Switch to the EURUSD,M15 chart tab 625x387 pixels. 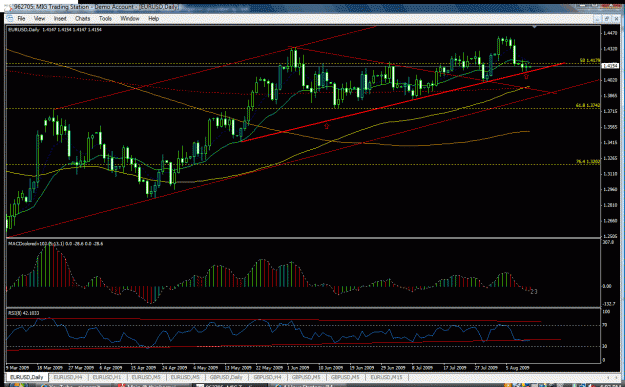[386, 377]
